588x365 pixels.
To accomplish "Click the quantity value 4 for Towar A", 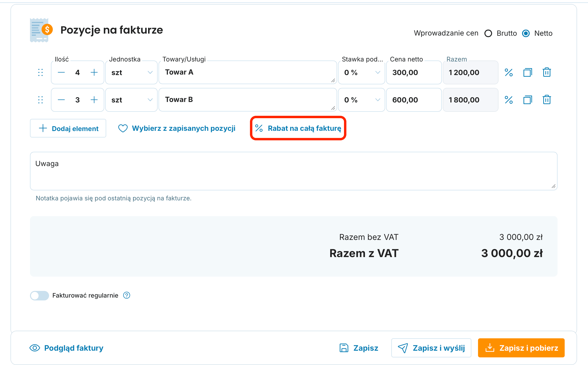I will click(x=77, y=72).
